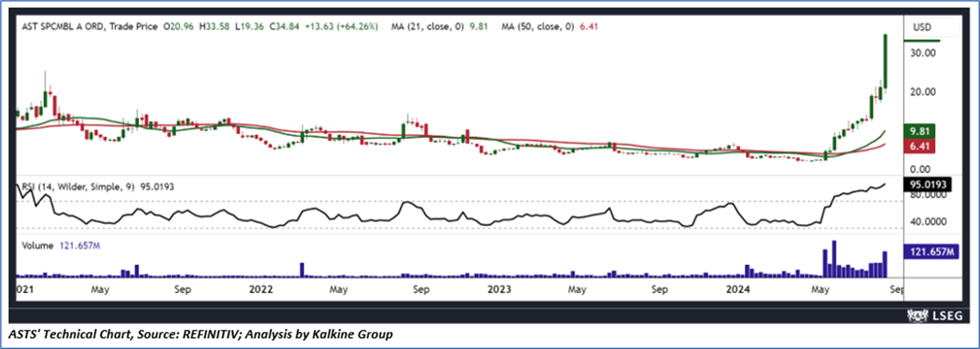Click the tallest volume bar near May 2024
The image size is (980, 349).
click(833, 259)
